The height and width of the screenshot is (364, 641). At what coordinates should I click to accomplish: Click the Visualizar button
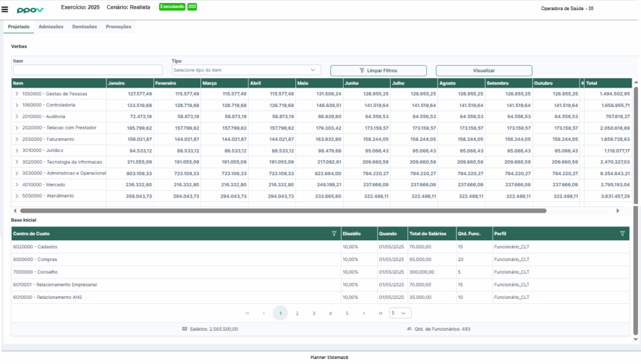pos(484,71)
